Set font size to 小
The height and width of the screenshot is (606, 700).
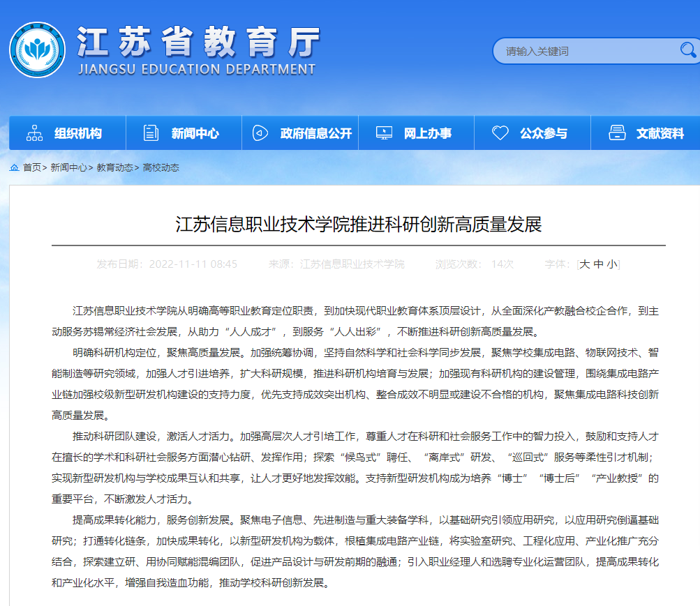click(x=612, y=264)
